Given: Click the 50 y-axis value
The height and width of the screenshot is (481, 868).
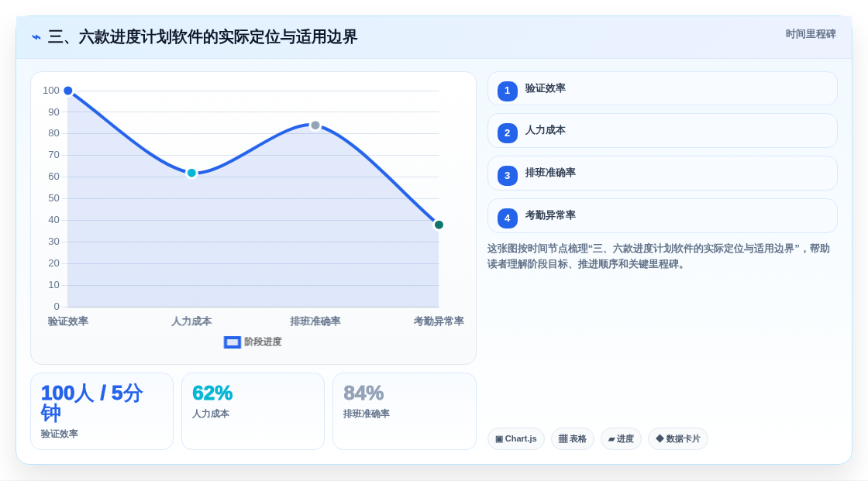Looking at the screenshot, I should pyautogui.click(x=53, y=198).
